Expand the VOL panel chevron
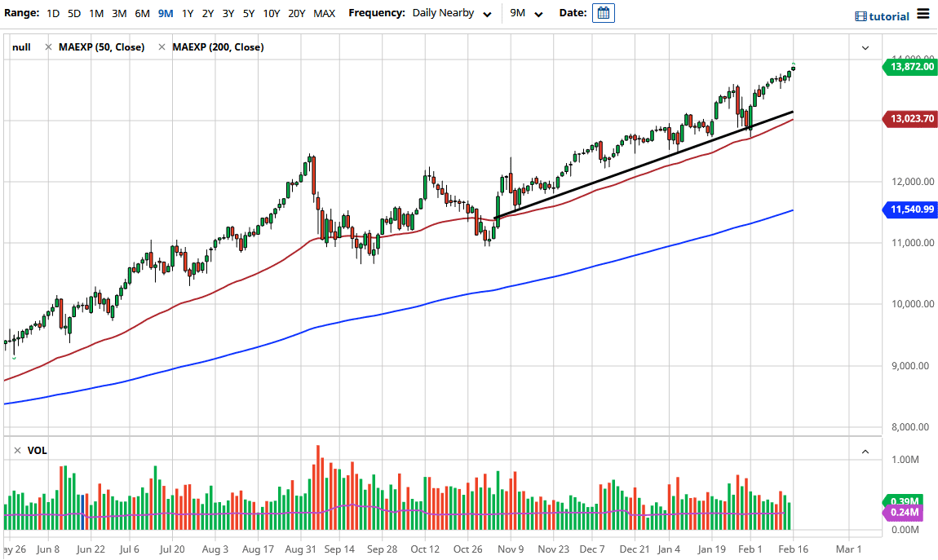The image size is (938, 560). click(x=865, y=450)
